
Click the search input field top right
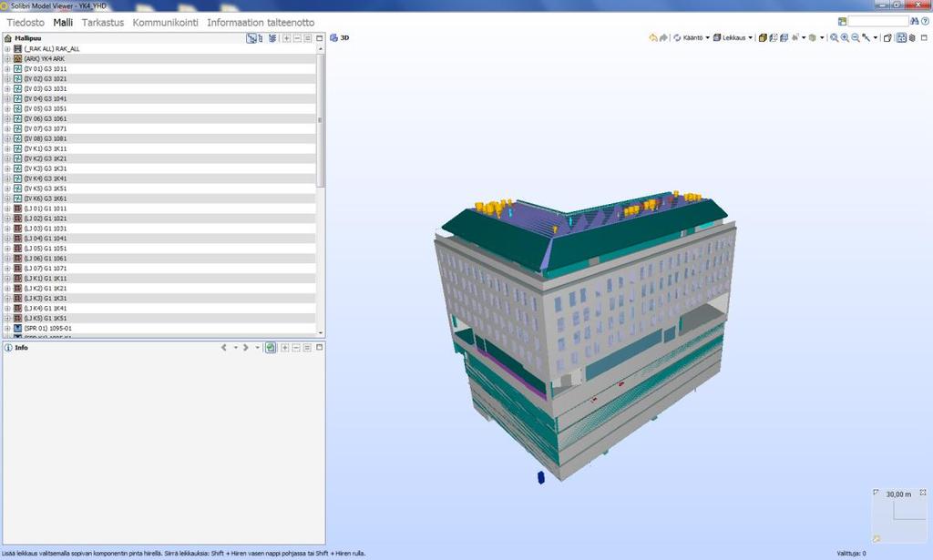[878, 22]
